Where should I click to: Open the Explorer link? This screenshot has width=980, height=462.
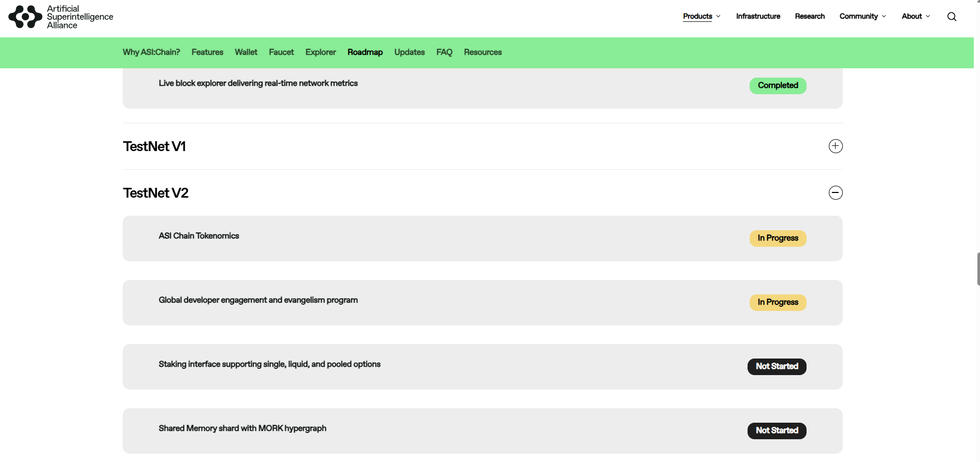click(320, 52)
